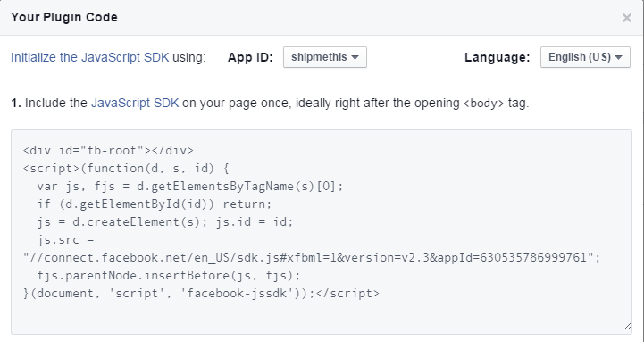
Task: Click the connect.facebook.net URL line
Action: point(312,257)
